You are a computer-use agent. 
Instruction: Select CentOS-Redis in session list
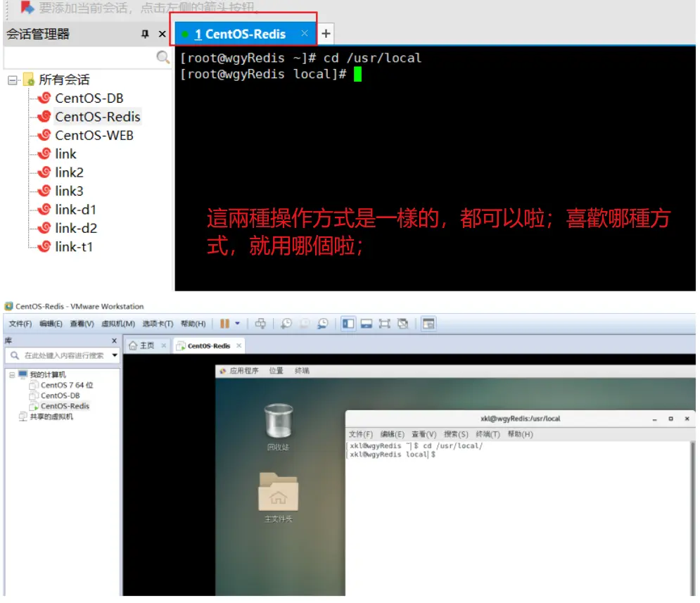pos(97,117)
